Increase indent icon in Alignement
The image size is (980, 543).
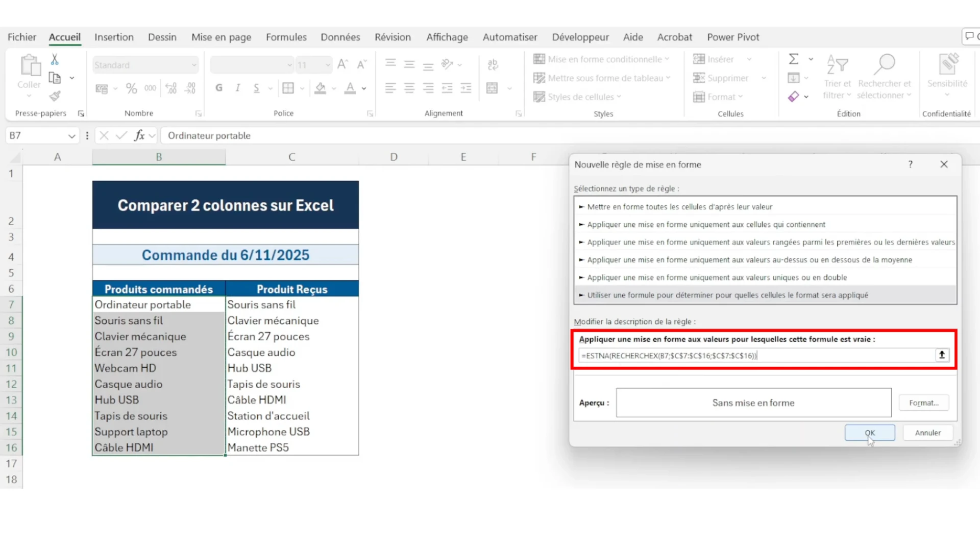coord(466,88)
